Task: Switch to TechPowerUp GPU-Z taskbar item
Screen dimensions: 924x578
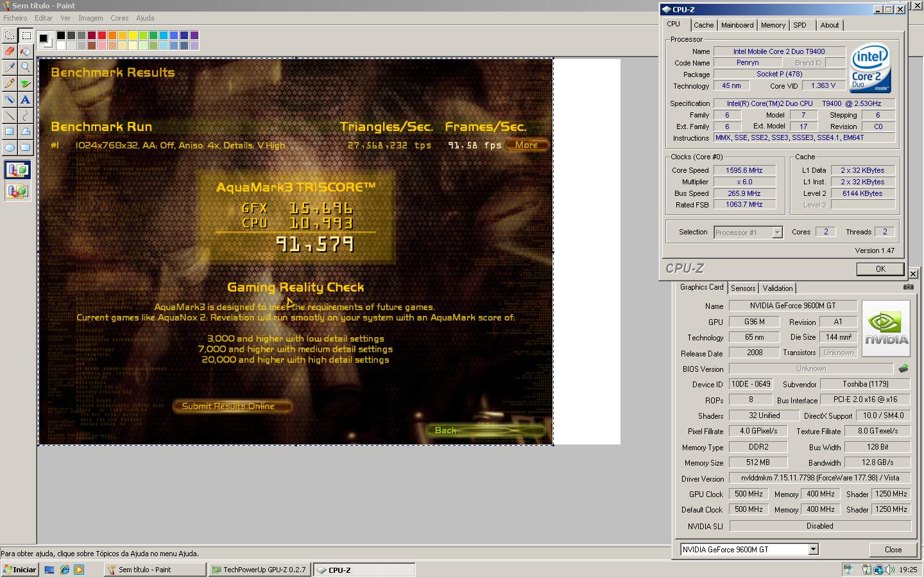Action: [260, 570]
